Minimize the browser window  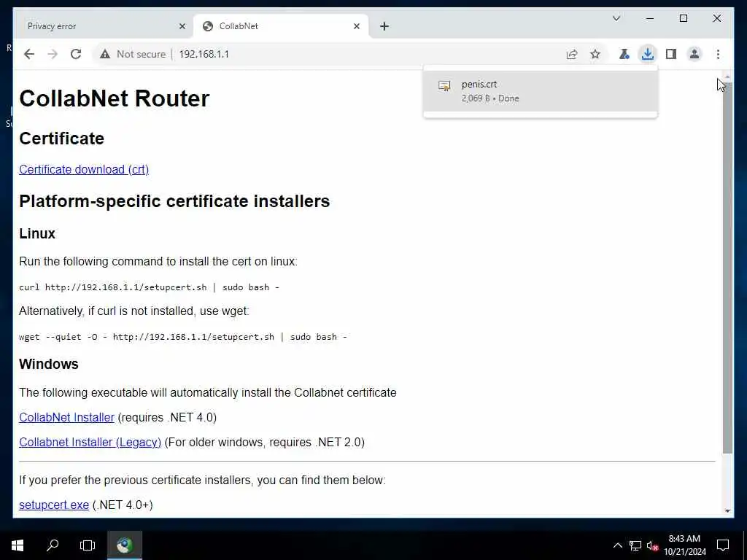click(650, 18)
